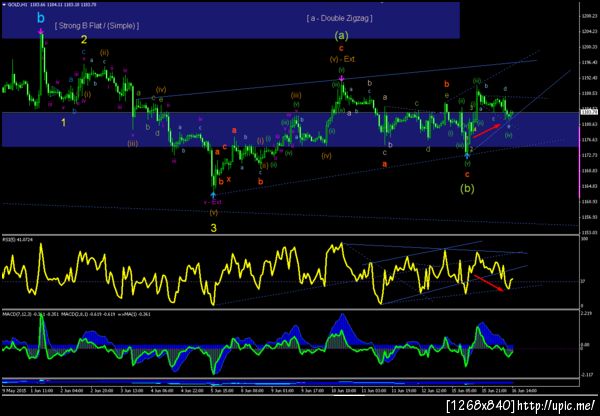
Task: Click the red 'x' wave label
Action: tap(229, 179)
